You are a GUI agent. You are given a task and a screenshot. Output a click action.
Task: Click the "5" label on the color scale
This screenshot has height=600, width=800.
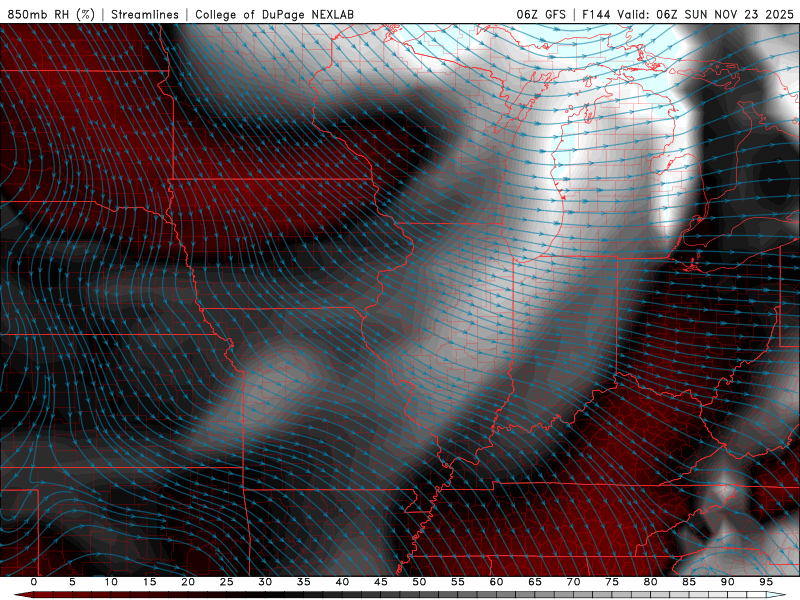click(x=72, y=582)
